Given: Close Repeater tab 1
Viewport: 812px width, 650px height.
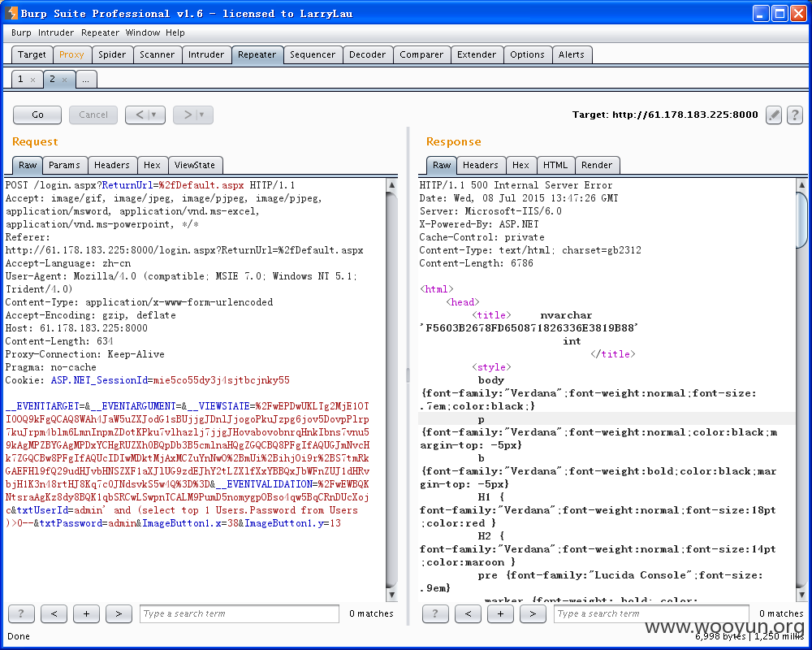Looking at the screenshot, I should 32,80.
